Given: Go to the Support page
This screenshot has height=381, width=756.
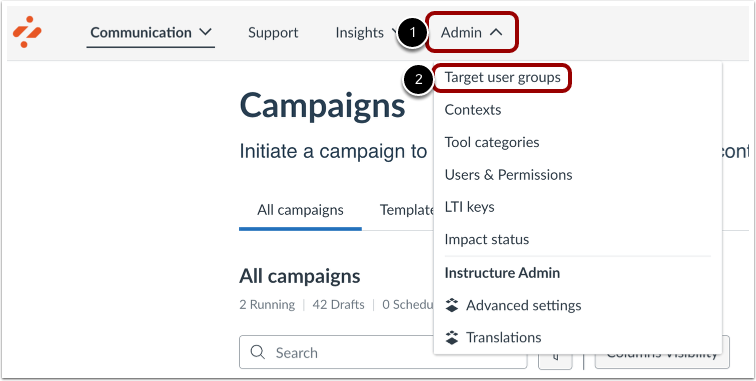Looking at the screenshot, I should (273, 32).
